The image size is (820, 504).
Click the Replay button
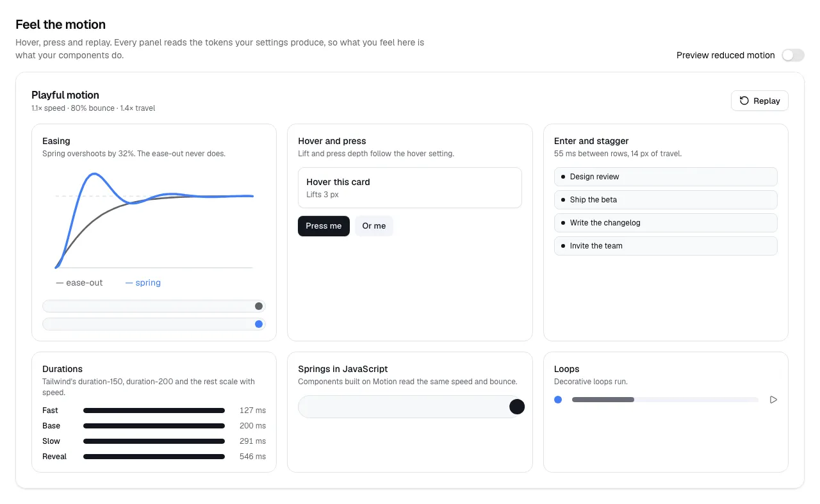(760, 101)
